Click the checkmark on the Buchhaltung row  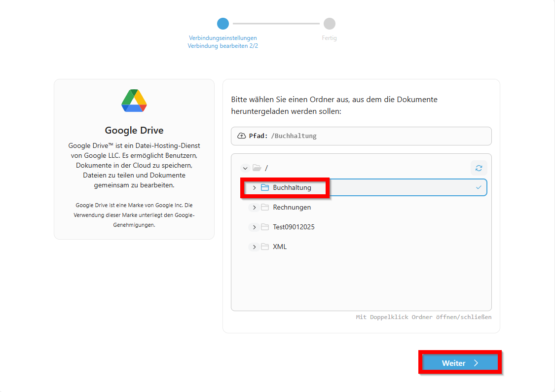click(x=479, y=187)
